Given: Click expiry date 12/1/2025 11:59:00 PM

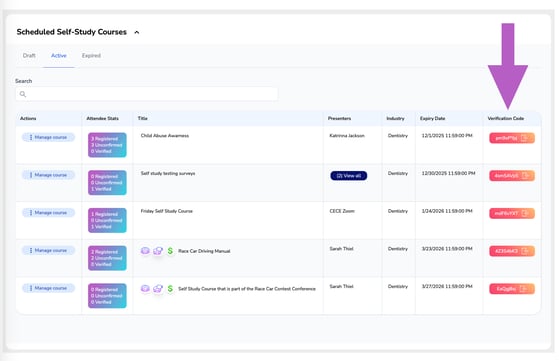Looking at the screenshot, I should pyautogui.click(x=447, y=136).
